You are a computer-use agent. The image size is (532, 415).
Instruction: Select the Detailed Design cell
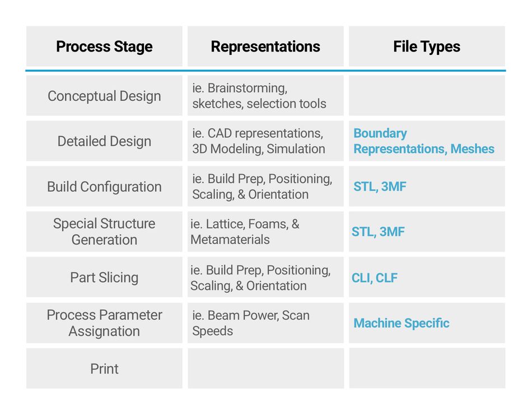coord(104,141)
